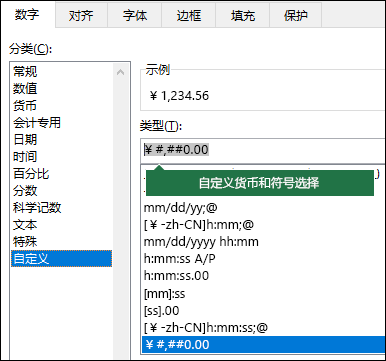Choose the 数值 category
This screenshot has width=386, height=361.
click(62, 88)
